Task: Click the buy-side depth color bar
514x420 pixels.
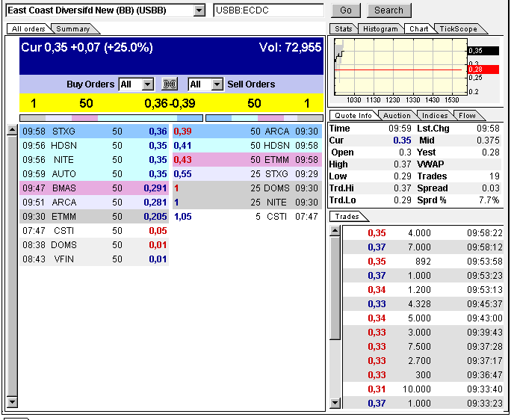Action: pyautogui.click(x=111, y=118)
